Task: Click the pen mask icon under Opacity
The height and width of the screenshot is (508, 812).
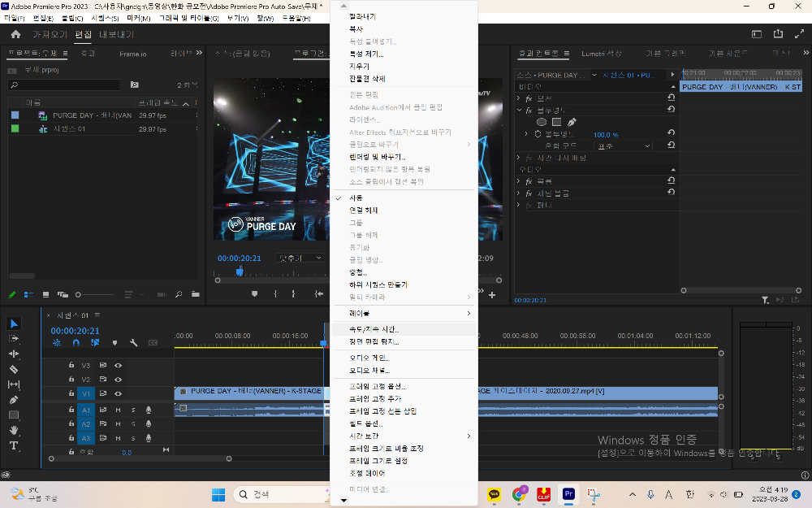Action: click(x=572, y=123)
